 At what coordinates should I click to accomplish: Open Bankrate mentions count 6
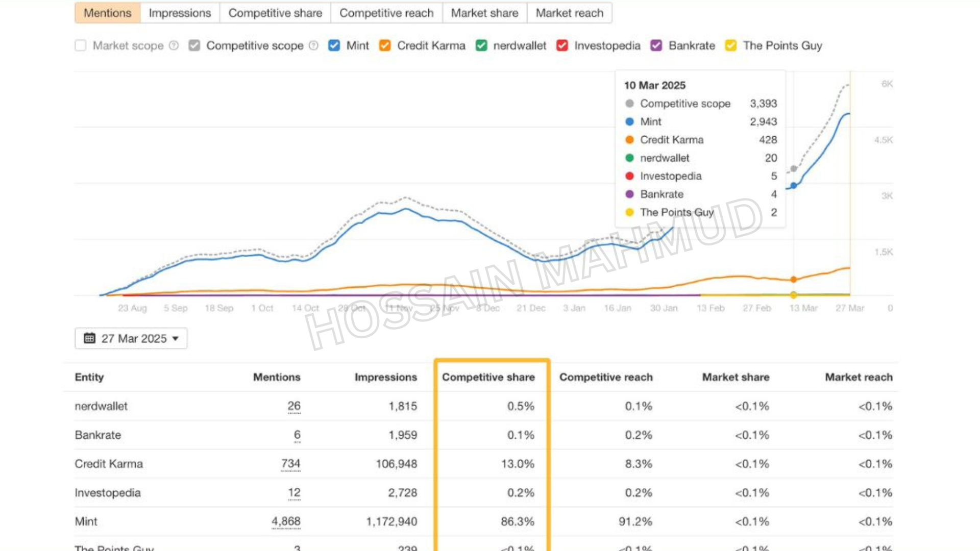(297, 435)
